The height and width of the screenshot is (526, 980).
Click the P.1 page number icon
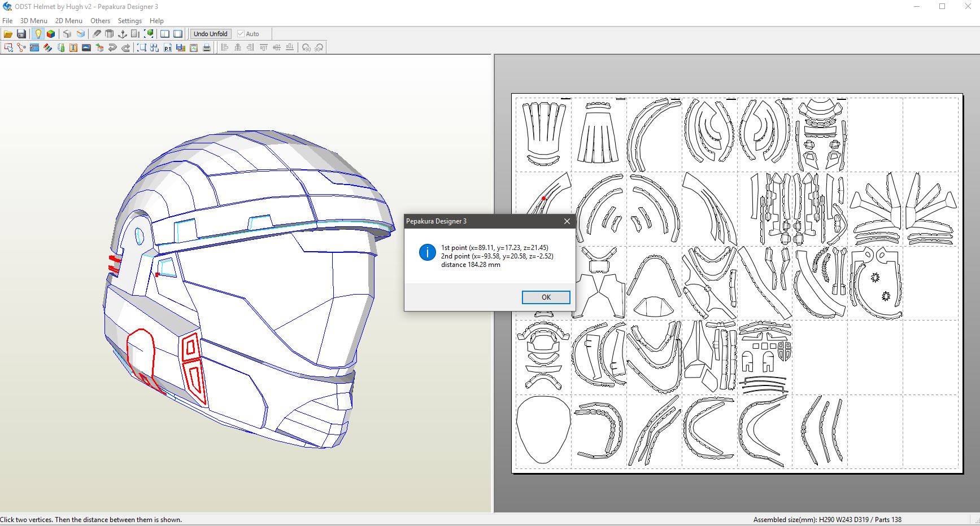click(168, 47)
